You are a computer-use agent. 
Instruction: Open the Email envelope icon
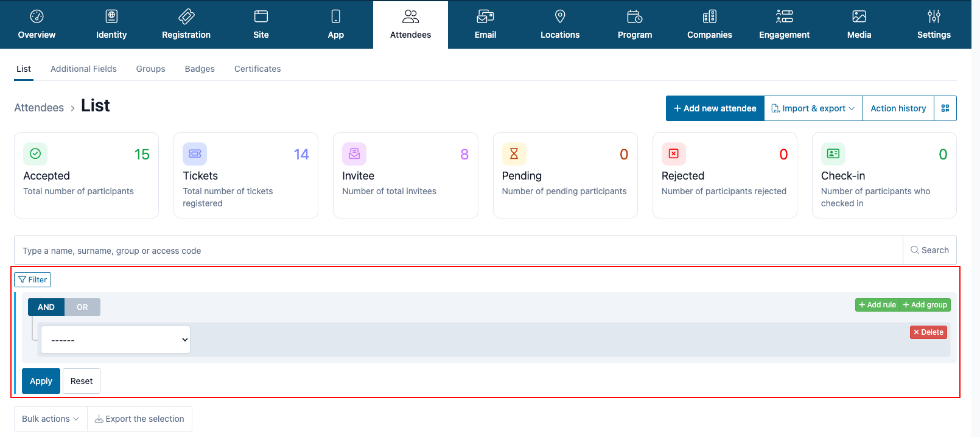[x=485, y=16]
